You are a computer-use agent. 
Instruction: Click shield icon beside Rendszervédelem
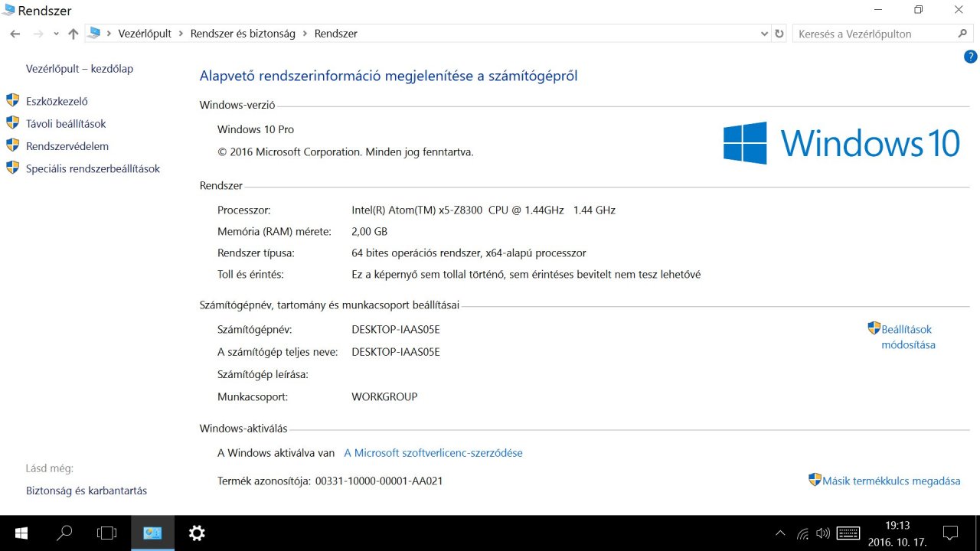[12, 145]
